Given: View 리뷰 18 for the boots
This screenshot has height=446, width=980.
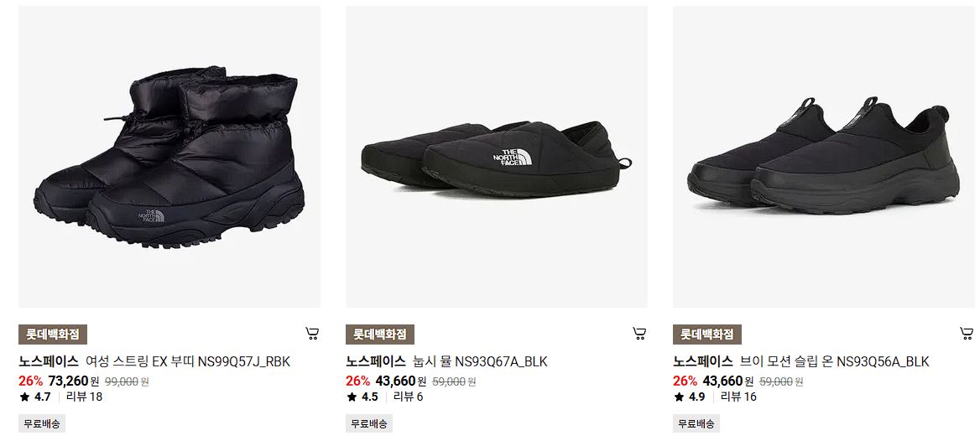Looking at the screenshot, I should click(x=85, y=397).
